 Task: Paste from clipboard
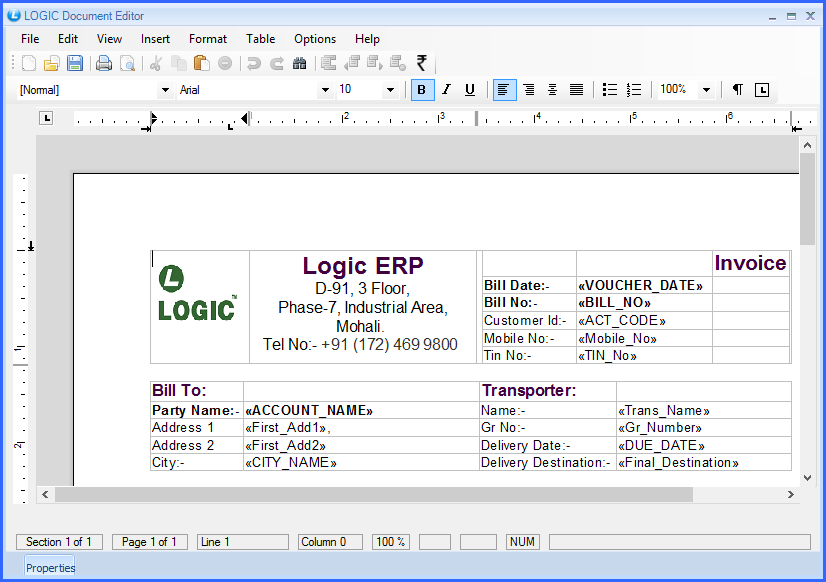point(202,63)
